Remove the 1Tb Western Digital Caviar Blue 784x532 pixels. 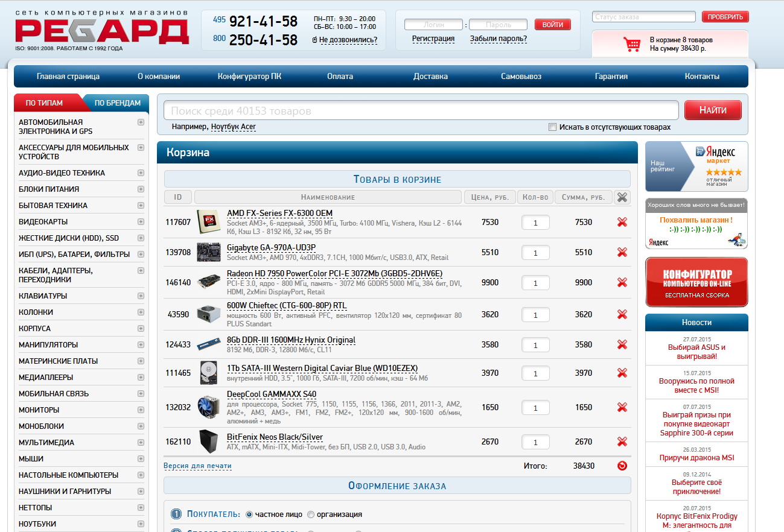click(x=622, y=373)
